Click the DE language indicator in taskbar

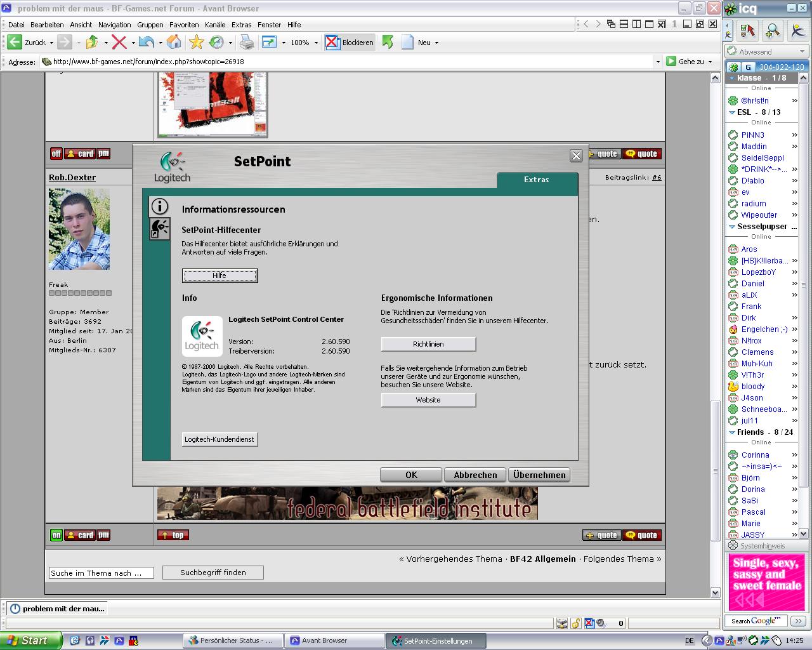690,641
